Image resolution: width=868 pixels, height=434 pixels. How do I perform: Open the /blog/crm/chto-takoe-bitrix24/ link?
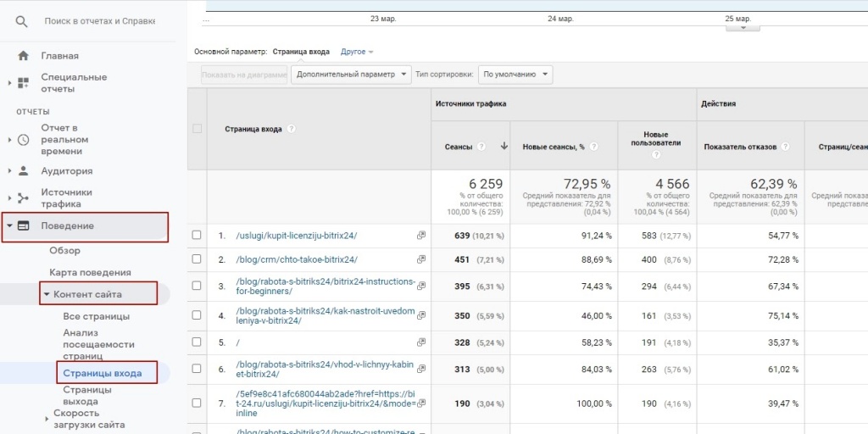[x=297, y=259]
